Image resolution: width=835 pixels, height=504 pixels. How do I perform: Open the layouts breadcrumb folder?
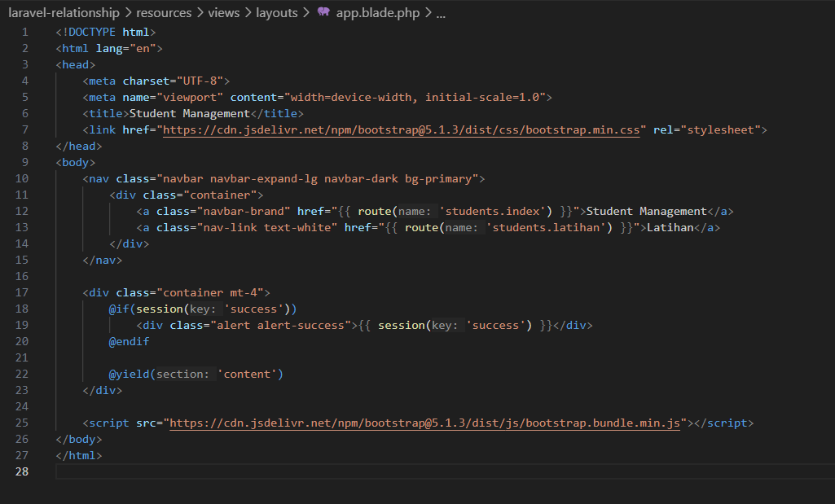pos(276,13)
